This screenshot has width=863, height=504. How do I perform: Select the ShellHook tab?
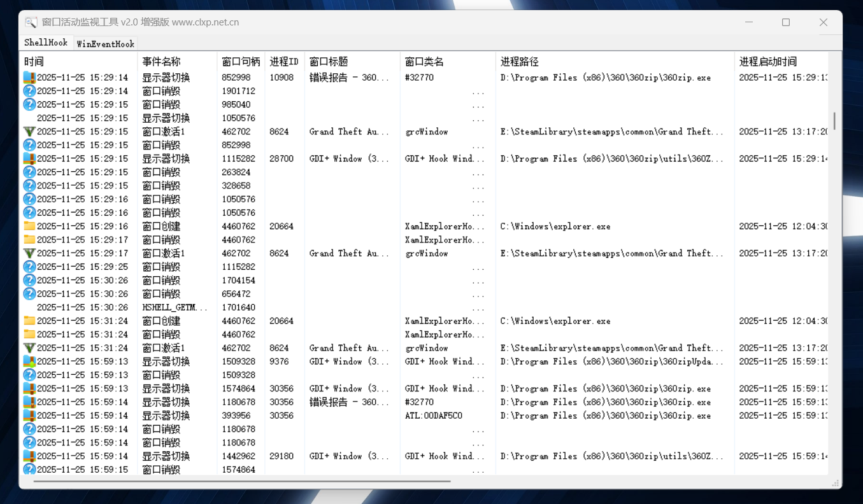(x=46, y=43)
